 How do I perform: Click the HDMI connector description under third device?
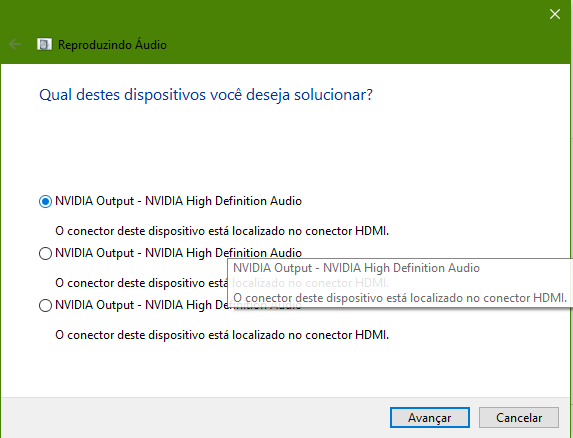click(x=222, y=335)
